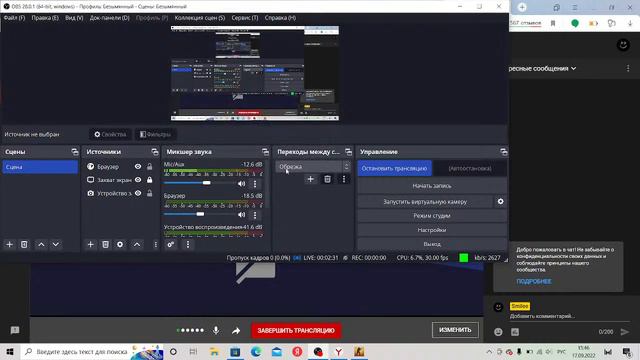Image resolution: width=640 pixels, height=360 pixels.
Task: Open virtual camera settings gear
Action: click(500, 202)
